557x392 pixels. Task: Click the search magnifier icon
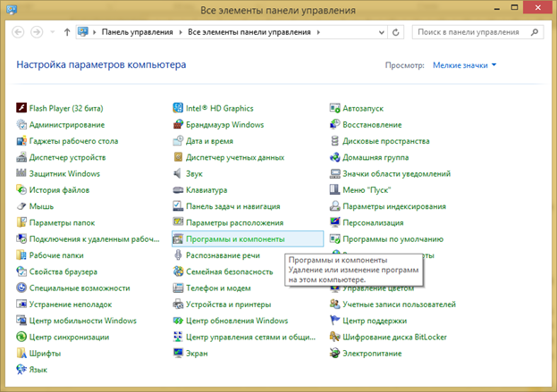pyautogui.click(x=535, y=32)
